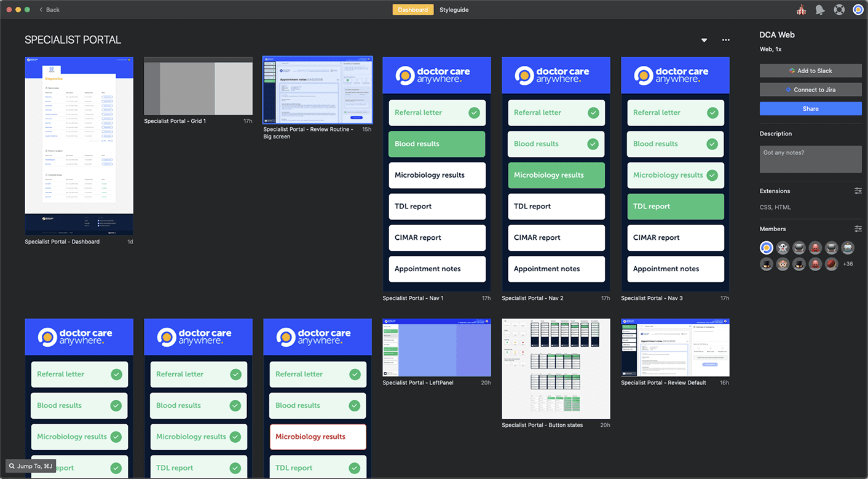This screenshot has height=479, width=868.
Task: Open the Review Routine - Big screen thumbnail
Action: (x=317, y=90)
